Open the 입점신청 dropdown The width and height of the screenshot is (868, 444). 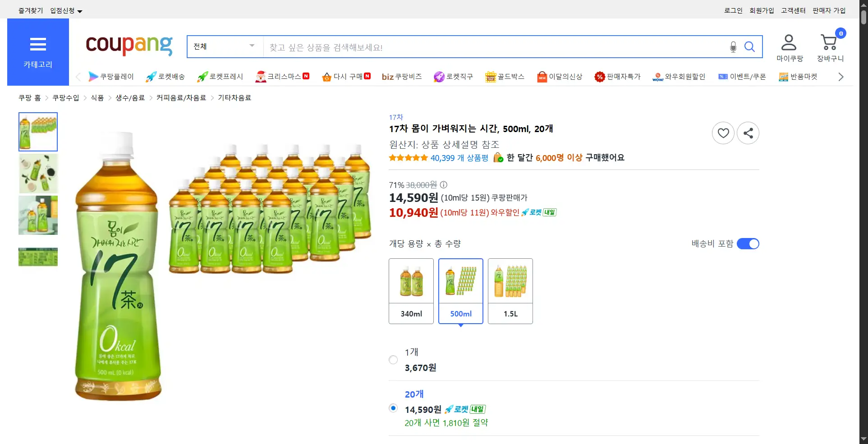[66, 11]
